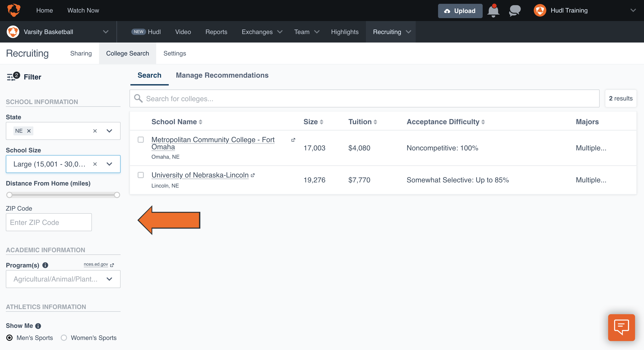Switch to the Manage Recommendations tab
The image size is (644, 350).
click(x=222, y=75)
